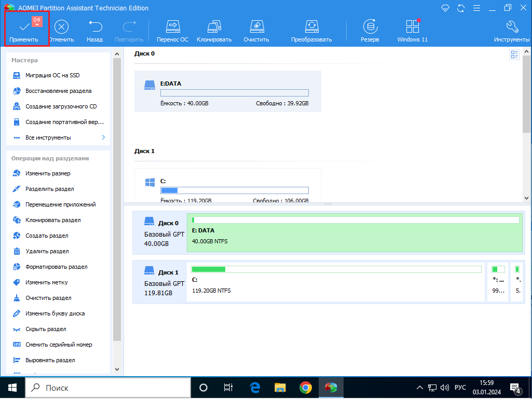Open pending operations dropdown badge 04

pyautogui.click(x=37, y=22)
